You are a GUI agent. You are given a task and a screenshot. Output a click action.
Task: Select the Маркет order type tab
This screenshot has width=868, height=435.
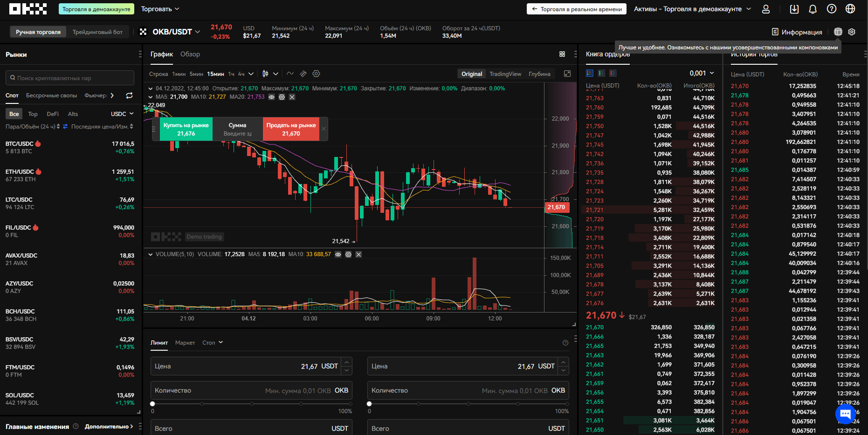point(185,343)
